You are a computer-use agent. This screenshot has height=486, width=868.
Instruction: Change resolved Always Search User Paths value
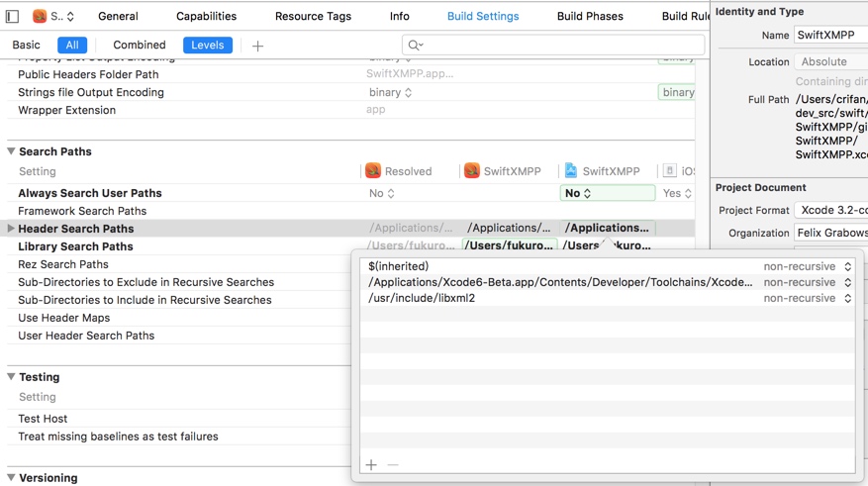pos(381,193)
